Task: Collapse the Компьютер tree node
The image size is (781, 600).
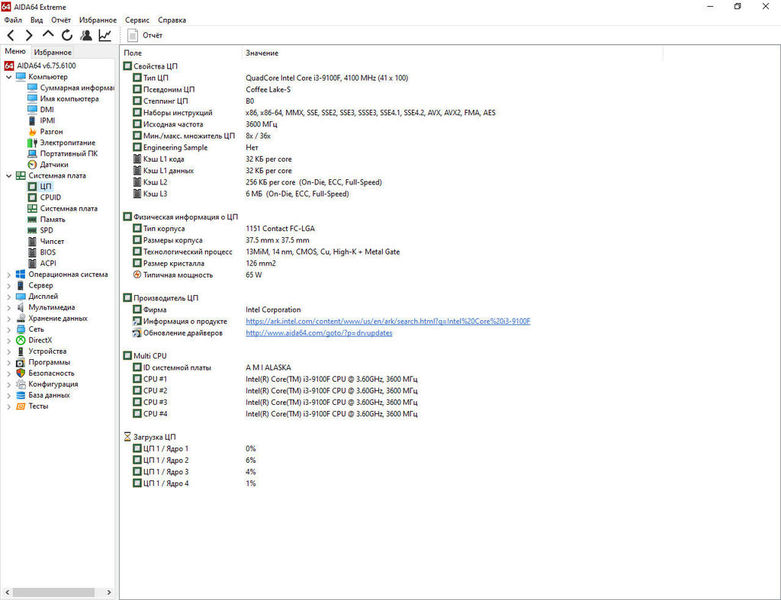Action: coord(8,77)
